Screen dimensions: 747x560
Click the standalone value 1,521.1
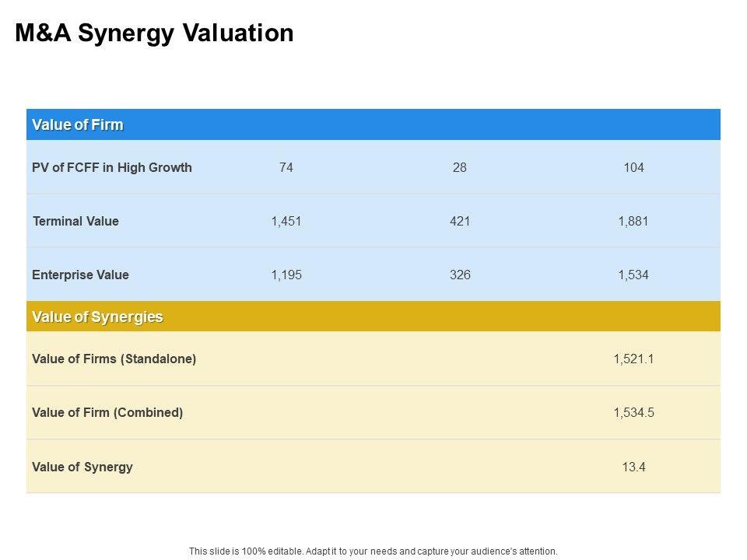tap(633, 359)
